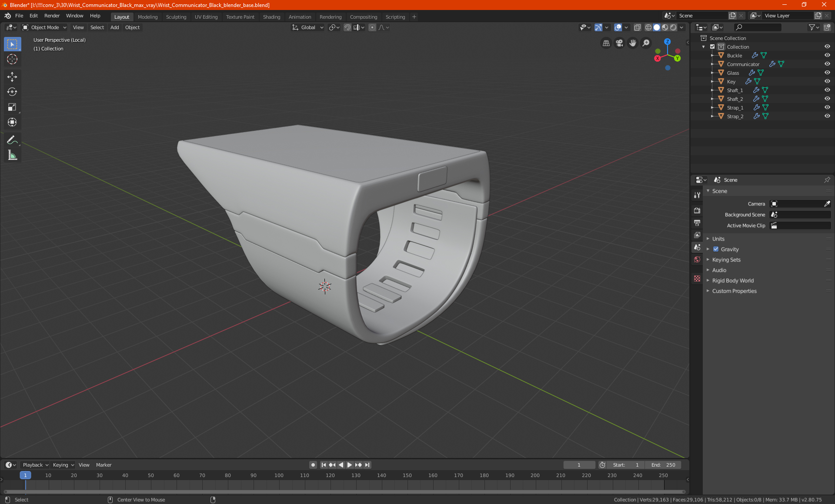The image size is (835, 504).
Task: Open the Render menu
Action: pos(52,16)
